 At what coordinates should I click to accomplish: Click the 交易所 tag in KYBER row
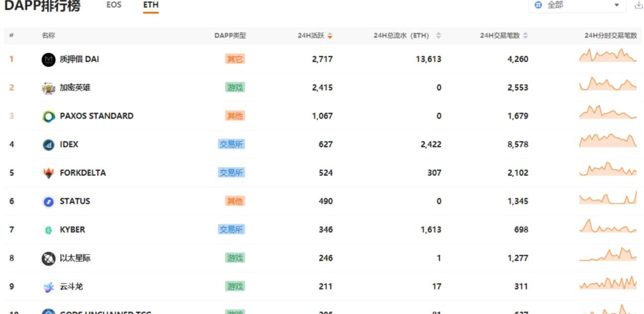coord(231,229)
